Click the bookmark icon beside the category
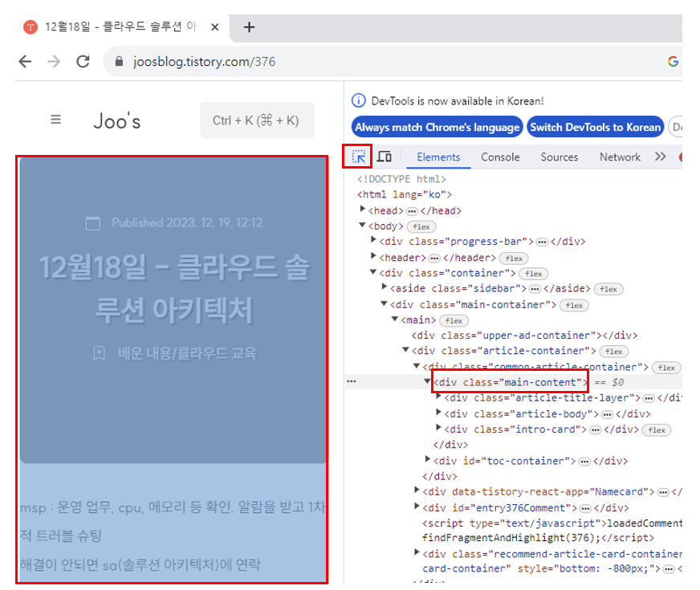 point(99,353)
